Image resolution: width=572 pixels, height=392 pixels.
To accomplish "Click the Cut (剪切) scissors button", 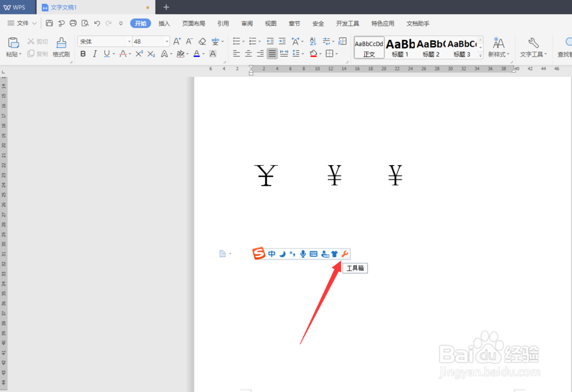I will tap(38, 42).
